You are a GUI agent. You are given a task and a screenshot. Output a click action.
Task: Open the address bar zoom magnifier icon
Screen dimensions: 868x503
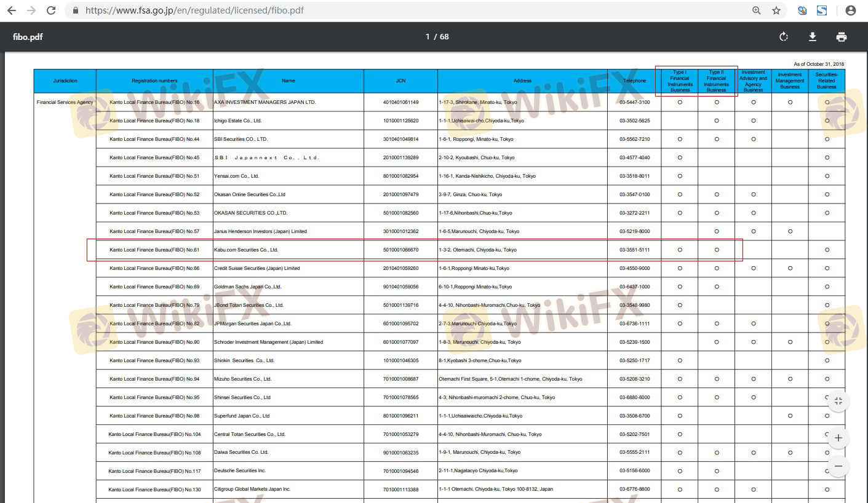coord(756,10)
